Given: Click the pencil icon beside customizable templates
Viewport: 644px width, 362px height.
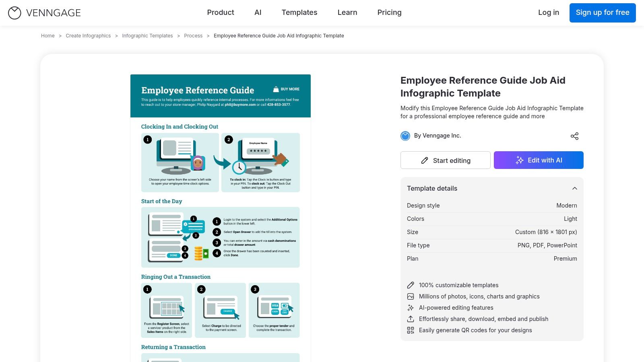Looking at the screenshot, I should point(411,285).
